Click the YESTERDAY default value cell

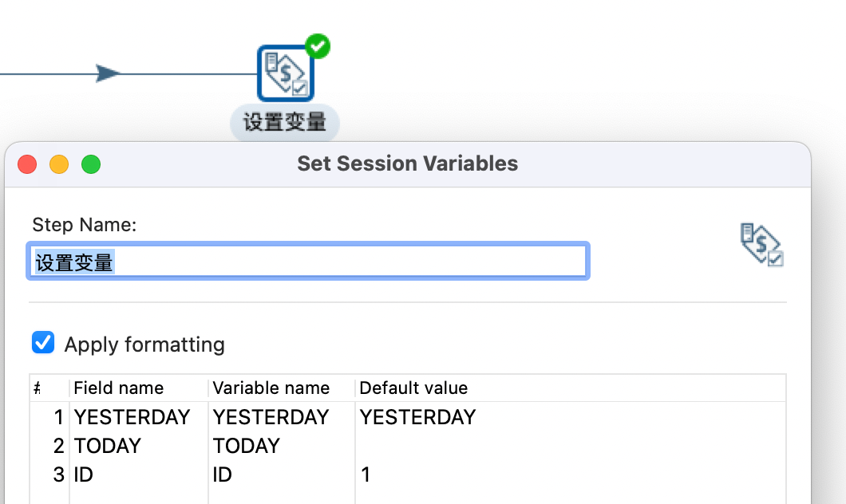pyautogui.click(x=417, y=417)
